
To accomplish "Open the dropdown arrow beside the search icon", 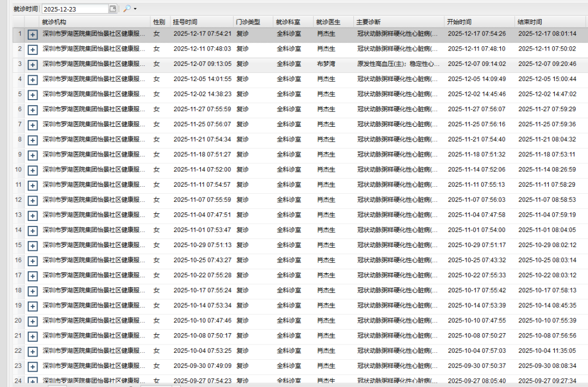I will click(135, 9).
